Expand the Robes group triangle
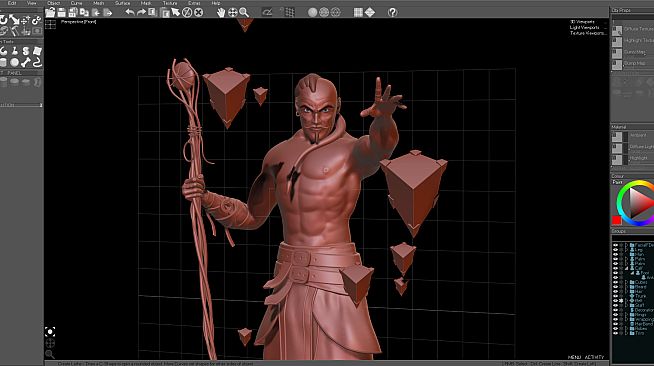The image size is (654, 366). pyautogui.click(x=626, y=328)
